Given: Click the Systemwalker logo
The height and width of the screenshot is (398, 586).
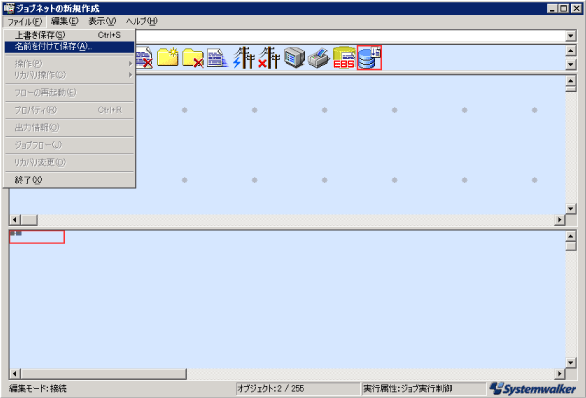Looking at the screenshot, I should tap(533, 389).
